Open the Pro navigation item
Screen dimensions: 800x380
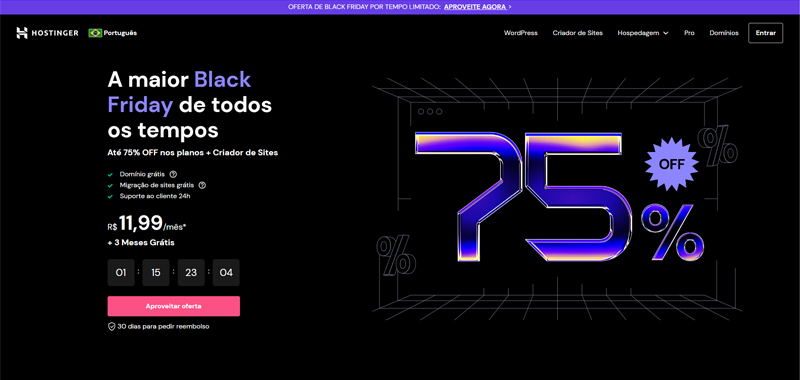pos(689,33)
